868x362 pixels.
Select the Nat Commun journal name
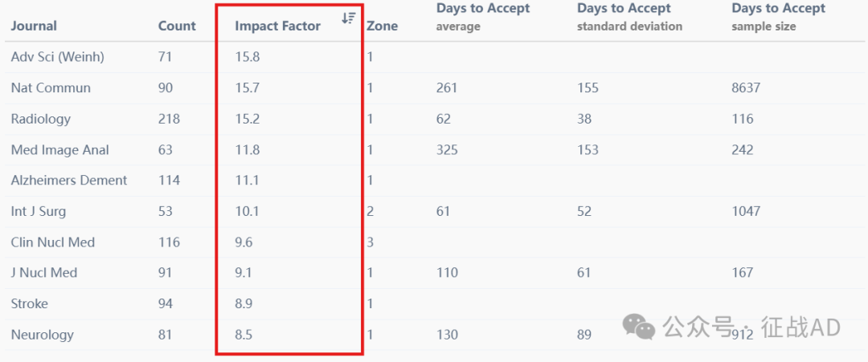(51, 87)
